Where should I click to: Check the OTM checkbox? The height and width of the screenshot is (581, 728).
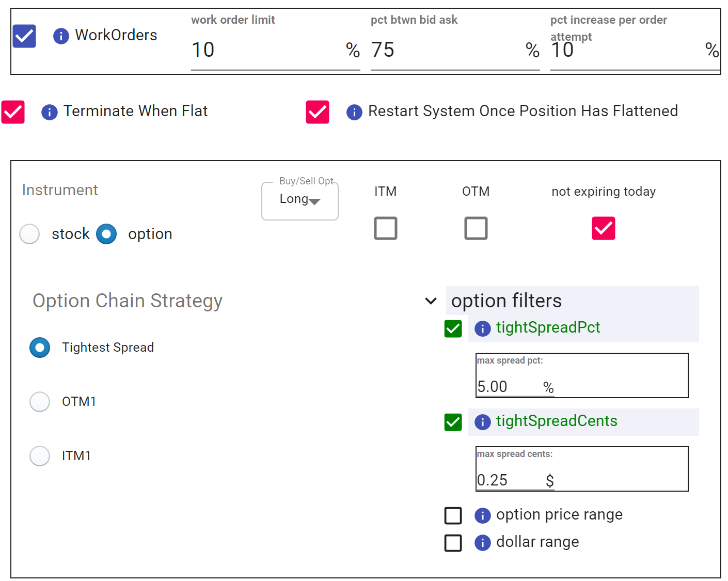[x=476, y=228]
